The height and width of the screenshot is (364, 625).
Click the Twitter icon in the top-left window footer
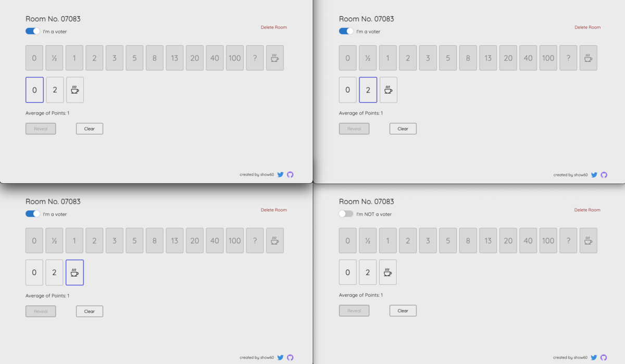point(280,174)
